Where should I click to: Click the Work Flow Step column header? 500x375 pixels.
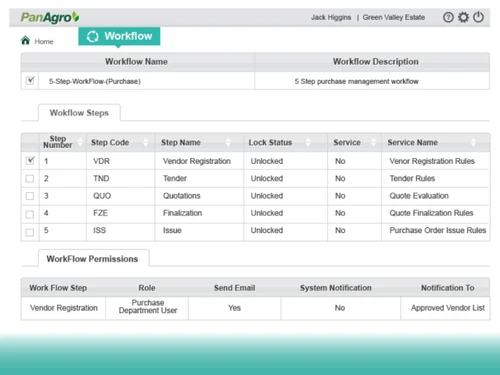tap(58, 288)
